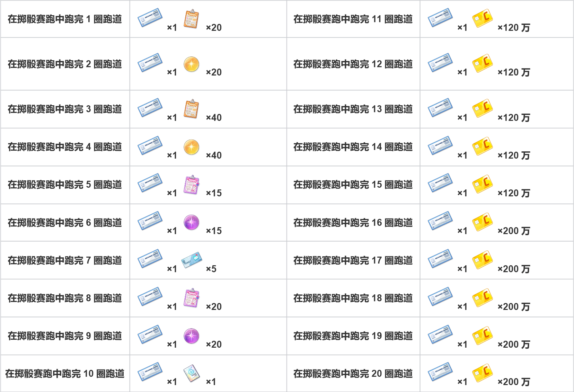Select the exchange coupon icon in lap 1 row

pos(150,18)
